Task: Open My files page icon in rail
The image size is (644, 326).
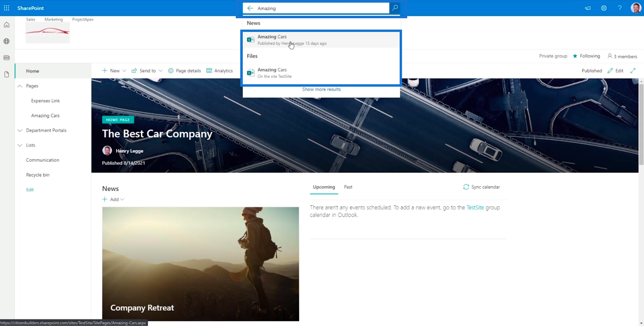Action: point(6,74)
